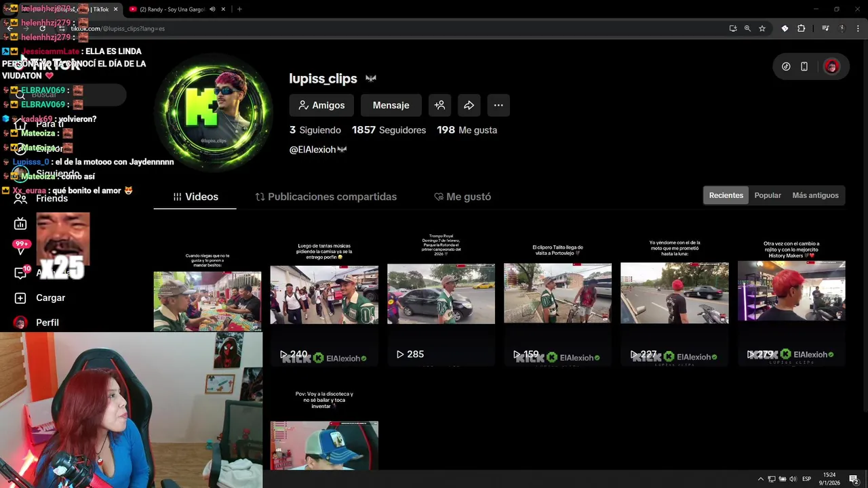This screenshot has width=868, height=488.
Task: Close the TikTok browser tab
Action: (115, 9)
